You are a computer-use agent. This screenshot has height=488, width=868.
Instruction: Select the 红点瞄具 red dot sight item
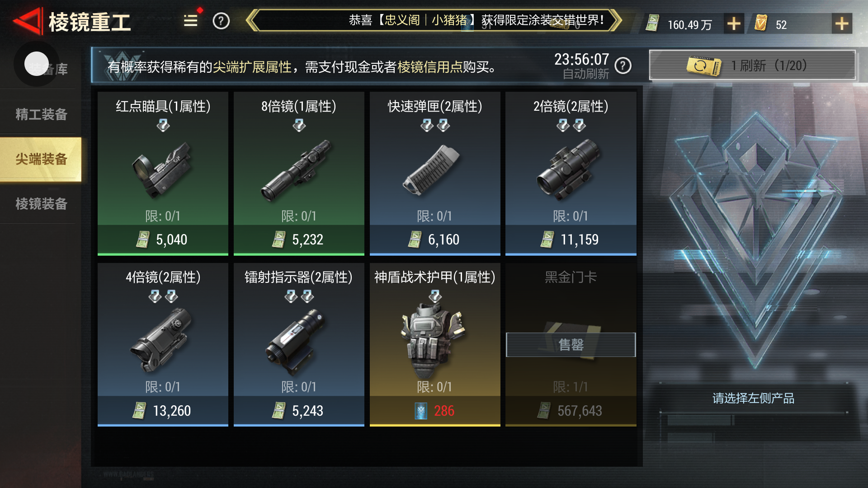tap(163, 174)
